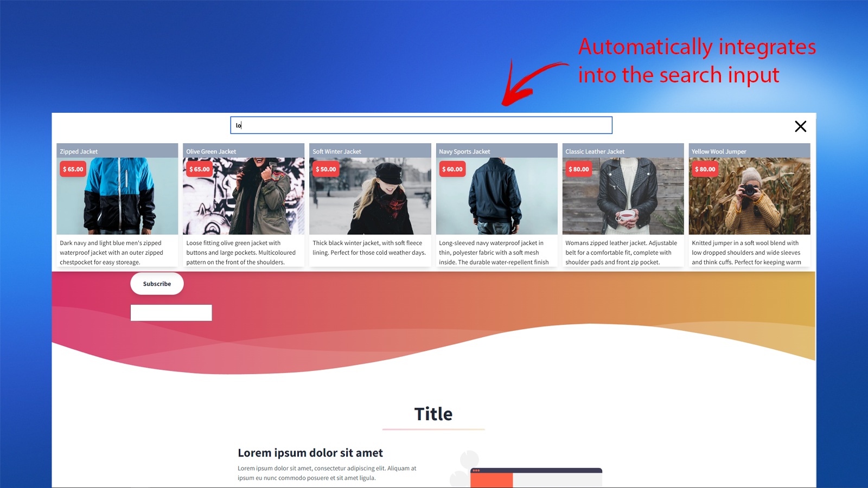The width and height of the screenshot is (868, 488).
Task: Click the $80.00 badge on Yellow Wool Jumper
Action: click(x=705, y=169)
